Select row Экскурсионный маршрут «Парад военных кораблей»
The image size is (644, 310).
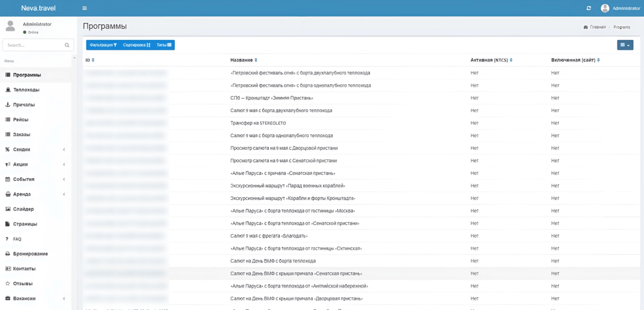pos(361,186)
